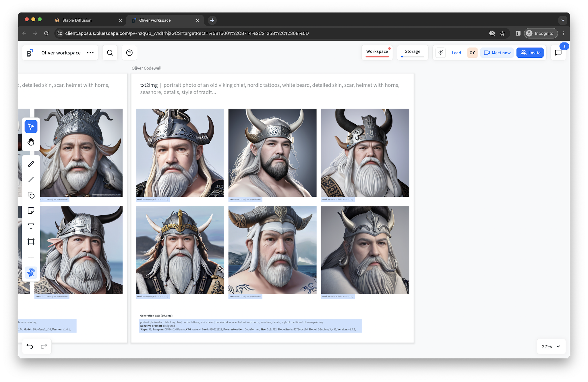This screenshot has width=588, height=382.
Task: Choose the pen drawing tool
Action: (31, 164)
